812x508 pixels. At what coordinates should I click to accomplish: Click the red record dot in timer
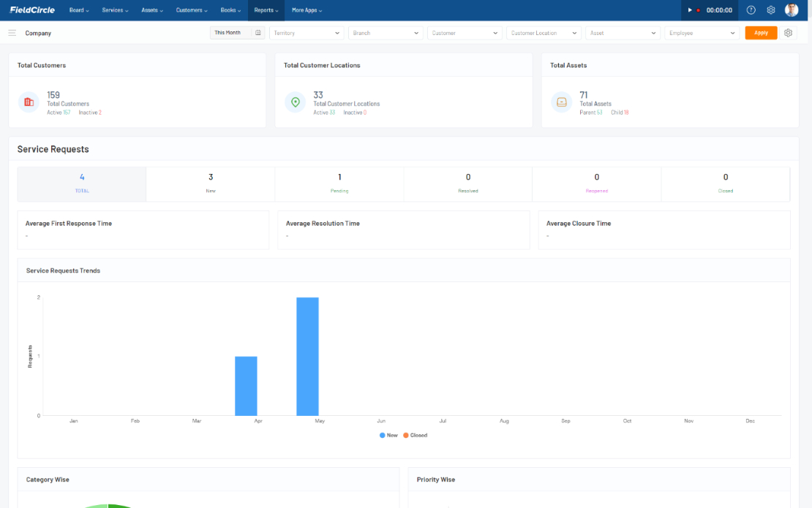coord(698,10)
